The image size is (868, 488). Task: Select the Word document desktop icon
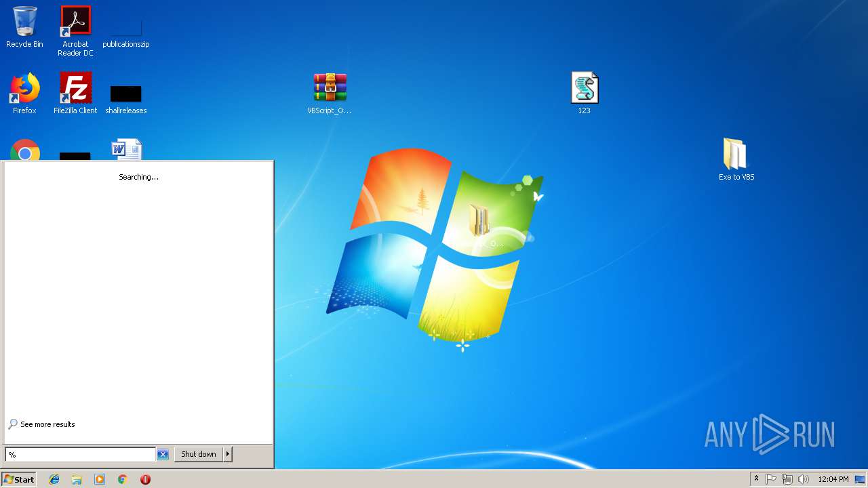126,150
